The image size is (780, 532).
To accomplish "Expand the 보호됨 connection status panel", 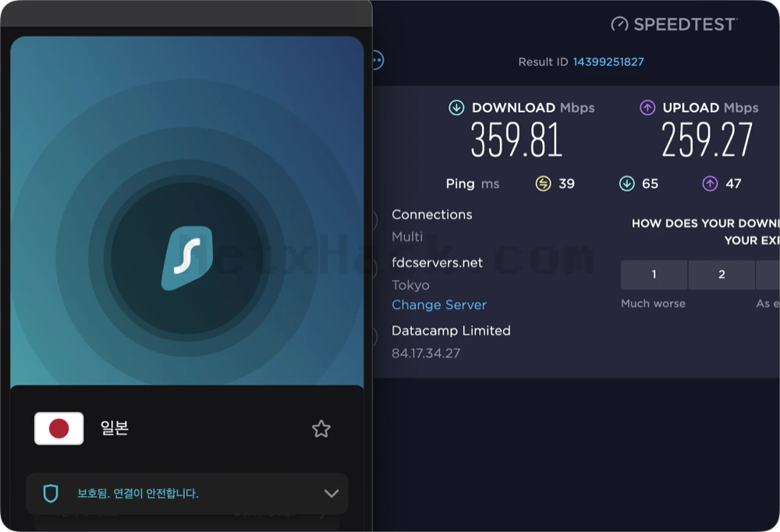I will pyautogui.click(x=331, y=494).
